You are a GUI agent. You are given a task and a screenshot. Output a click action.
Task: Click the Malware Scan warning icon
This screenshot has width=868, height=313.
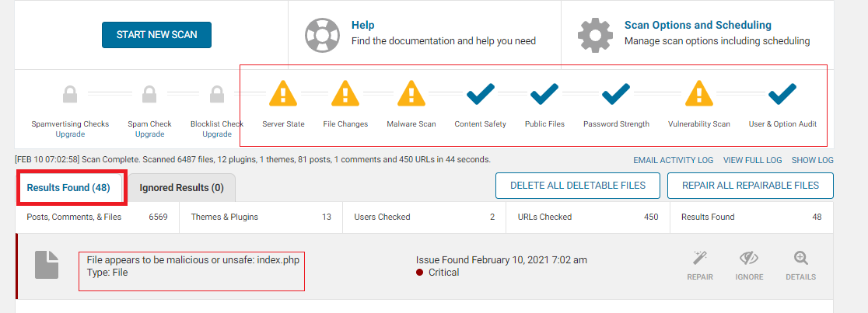pos(411,95)
